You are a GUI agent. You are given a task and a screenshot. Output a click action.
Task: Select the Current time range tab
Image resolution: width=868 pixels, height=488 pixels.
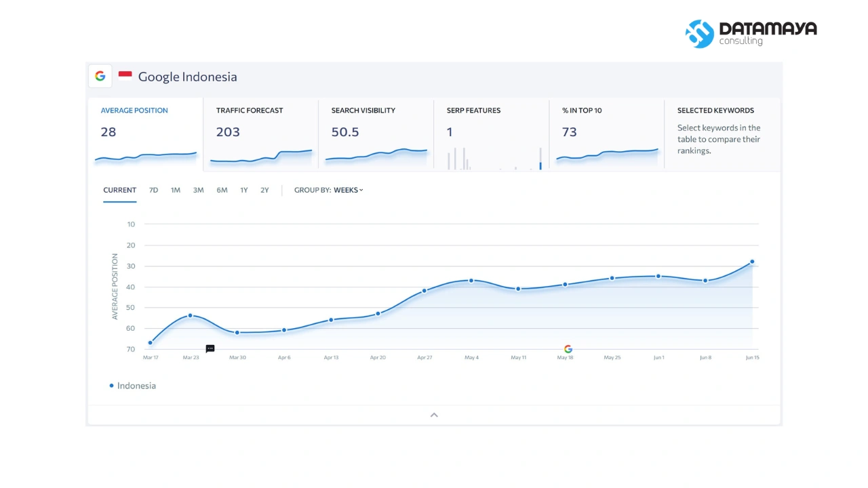[119, 190]
